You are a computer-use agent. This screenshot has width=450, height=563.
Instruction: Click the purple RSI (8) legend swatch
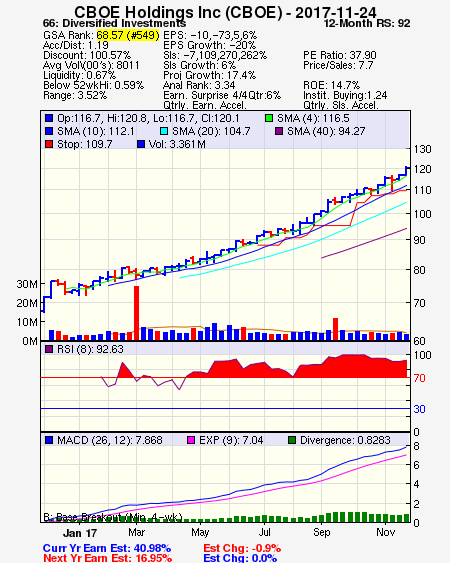(49, 349)
